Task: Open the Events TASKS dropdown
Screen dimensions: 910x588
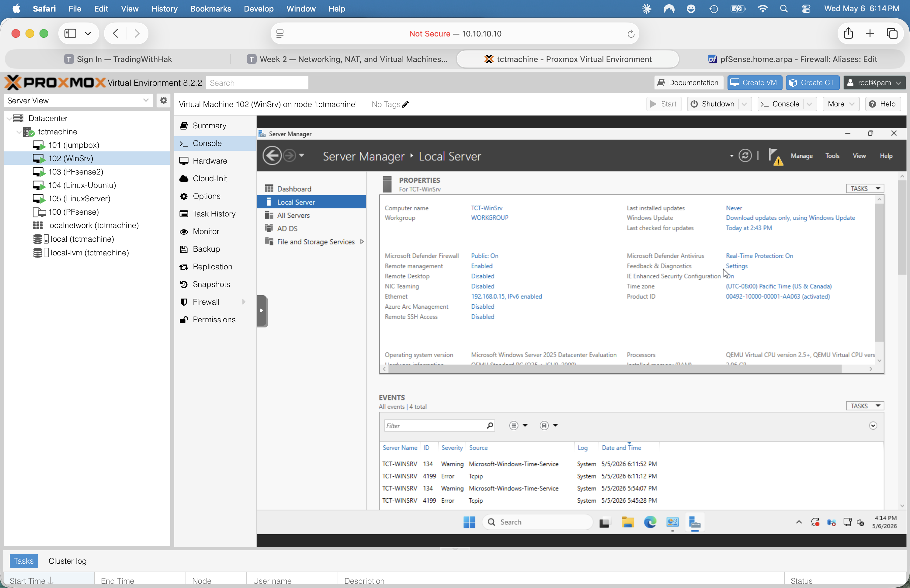Action: pos(865,406)
